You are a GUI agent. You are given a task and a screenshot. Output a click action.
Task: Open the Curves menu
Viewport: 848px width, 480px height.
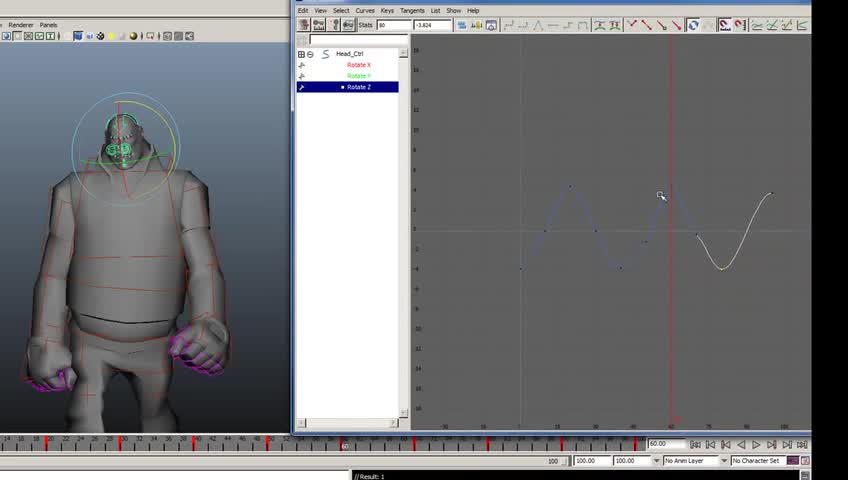(365, 11)
